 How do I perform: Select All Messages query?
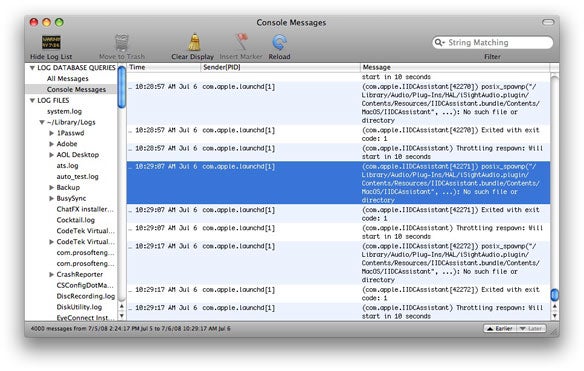click(x=67, y=79)
